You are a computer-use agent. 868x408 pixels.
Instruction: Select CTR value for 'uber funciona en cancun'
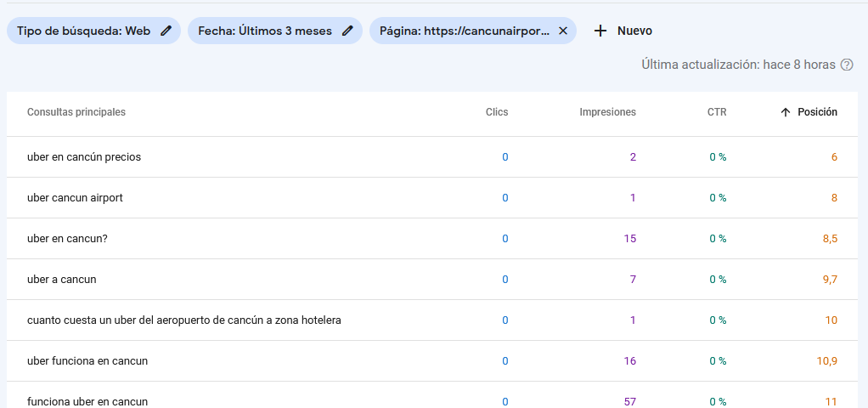[718, 361]
